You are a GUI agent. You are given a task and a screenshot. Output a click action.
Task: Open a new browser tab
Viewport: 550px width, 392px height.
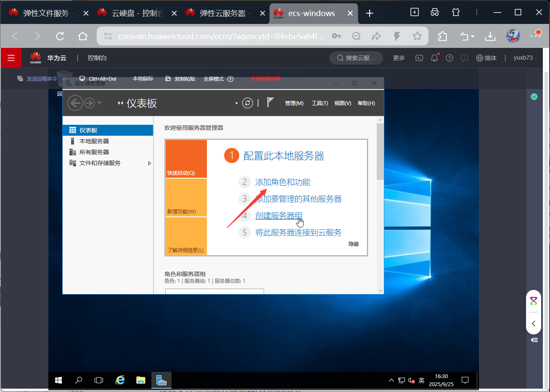coord(370,13)
